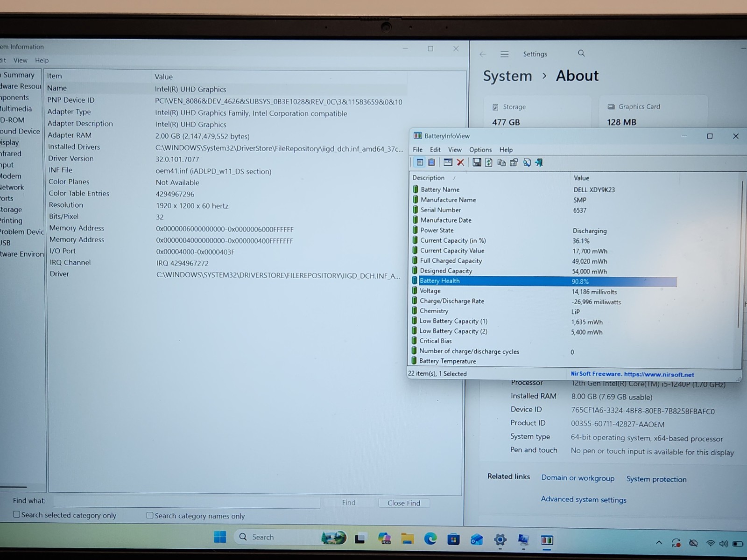The width and height of the screenshot is (747, 560).
Task: Switch to Show Battery Log toolbar icon
Action: point(431,162)
